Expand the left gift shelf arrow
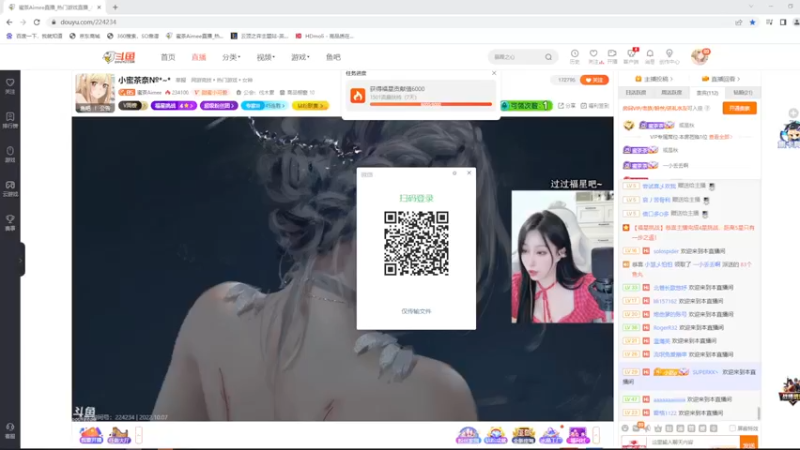 (139, 435)
